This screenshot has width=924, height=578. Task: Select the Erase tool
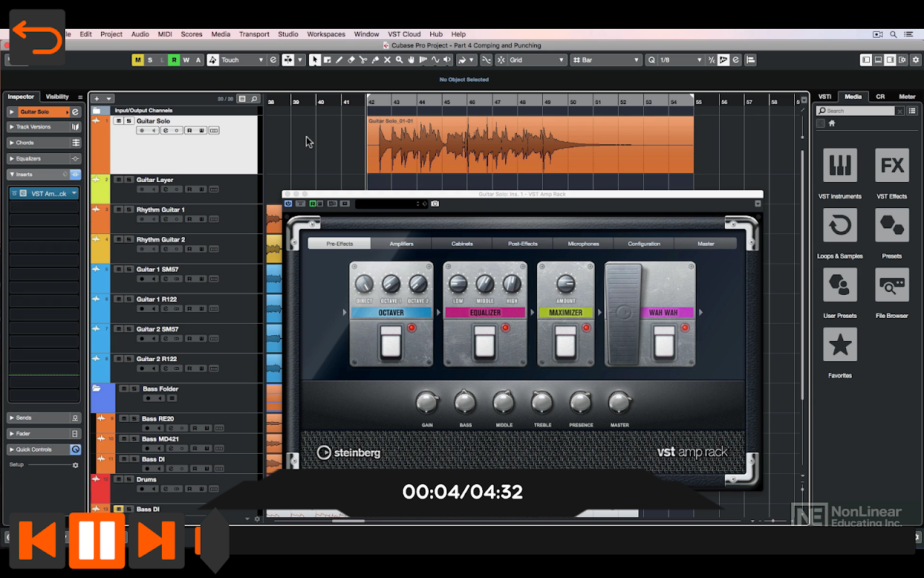click(x=352, y=60)
